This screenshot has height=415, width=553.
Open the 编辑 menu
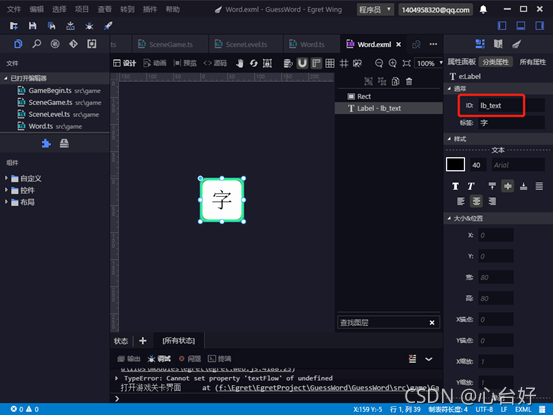(x=37, y=10)
